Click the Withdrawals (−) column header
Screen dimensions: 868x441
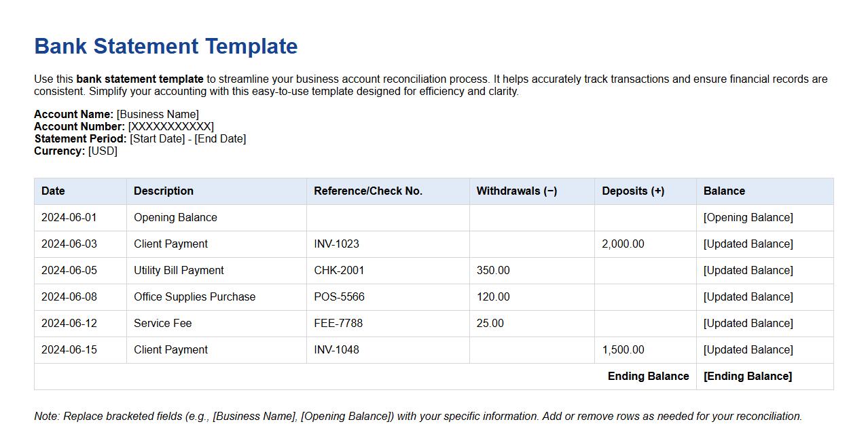(517, 191)
